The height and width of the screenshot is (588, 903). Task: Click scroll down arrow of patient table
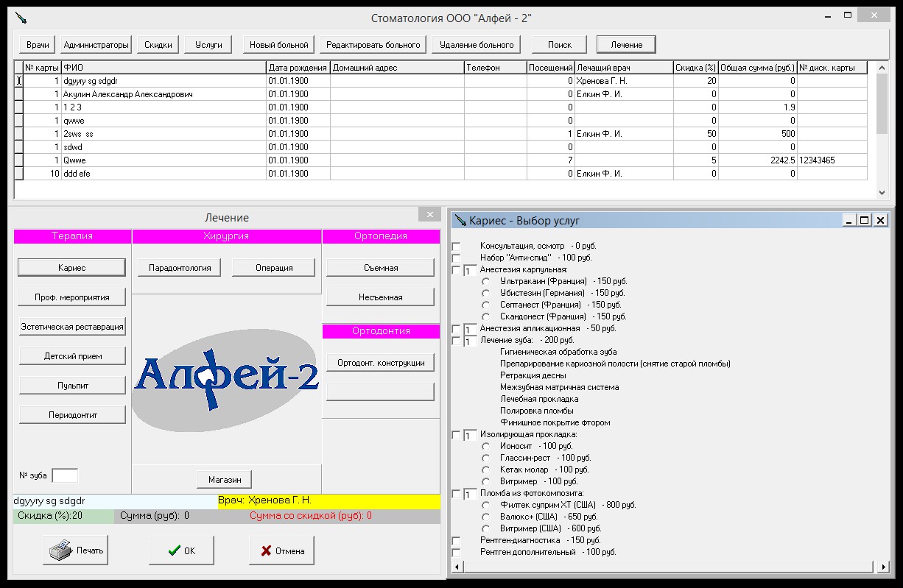click(882, 192)
